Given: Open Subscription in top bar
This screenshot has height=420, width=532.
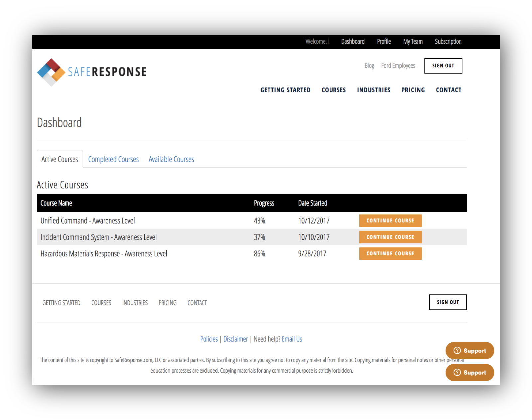Looking at the screenshot, I should (448, 41).
